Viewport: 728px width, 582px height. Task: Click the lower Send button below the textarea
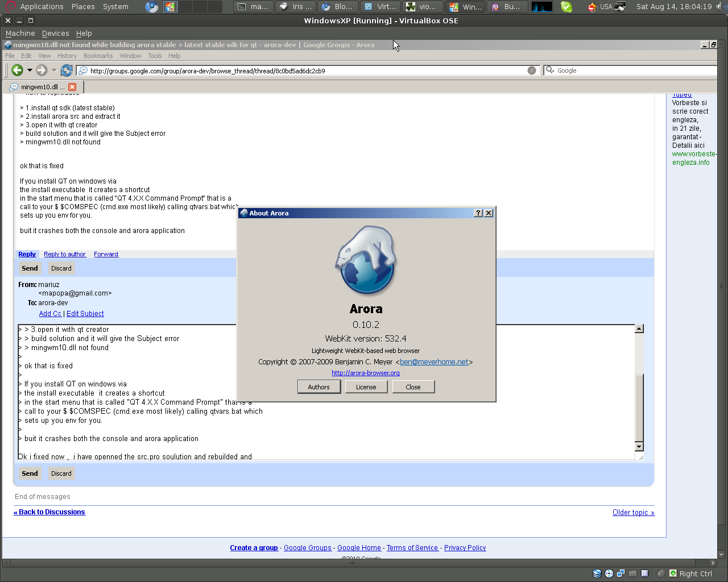[x=30, y=473]
